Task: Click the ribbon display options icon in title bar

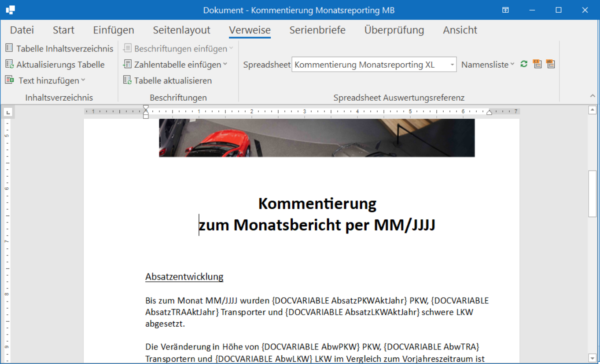Action: (x=506, y=10)
